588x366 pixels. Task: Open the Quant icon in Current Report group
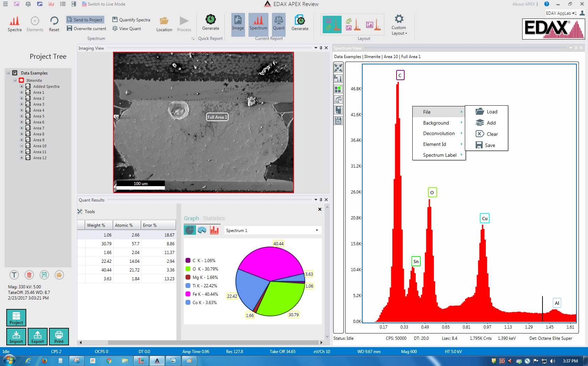click(x=278, y=24)
